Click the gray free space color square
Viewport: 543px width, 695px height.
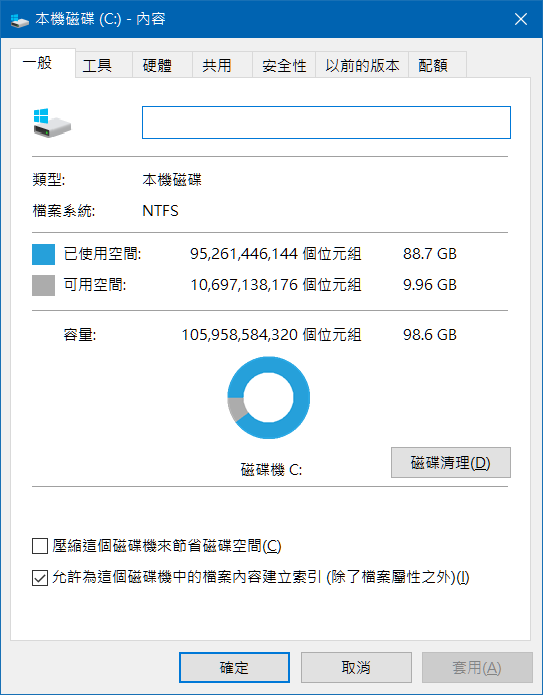43,285
